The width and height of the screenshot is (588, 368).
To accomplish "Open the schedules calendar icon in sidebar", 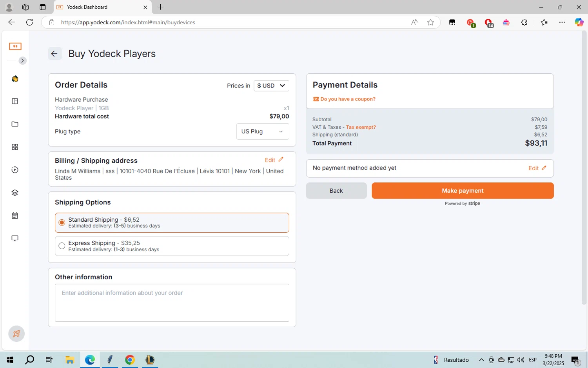I will tap(15, 216).
